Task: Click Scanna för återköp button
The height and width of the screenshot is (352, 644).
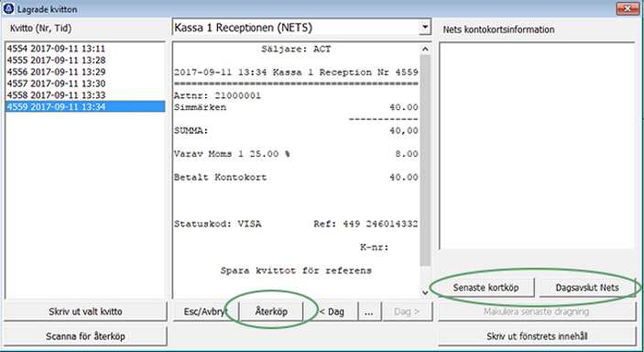Action: click(85, 336)
